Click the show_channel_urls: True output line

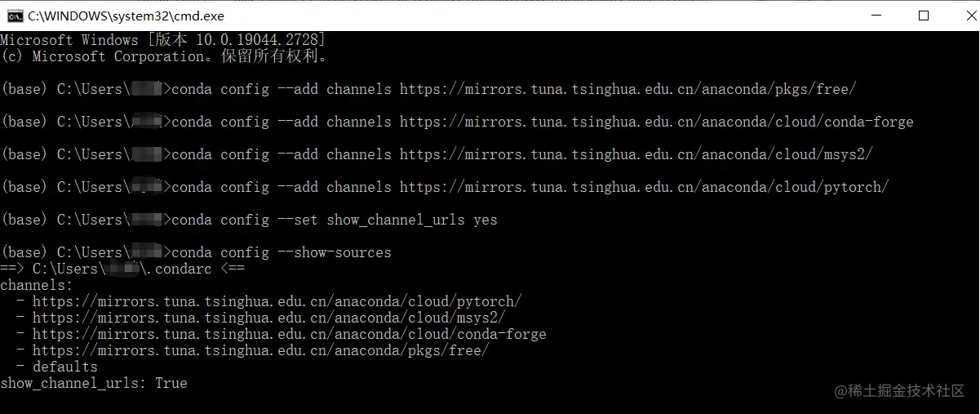pyautogui.click(x=94, y=383)
